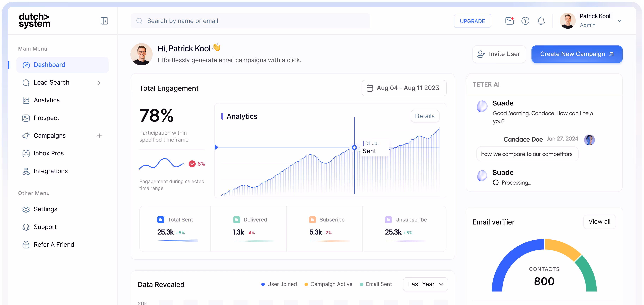
Task: Click the Settings gear icon
Action: (x=26, y=209)
